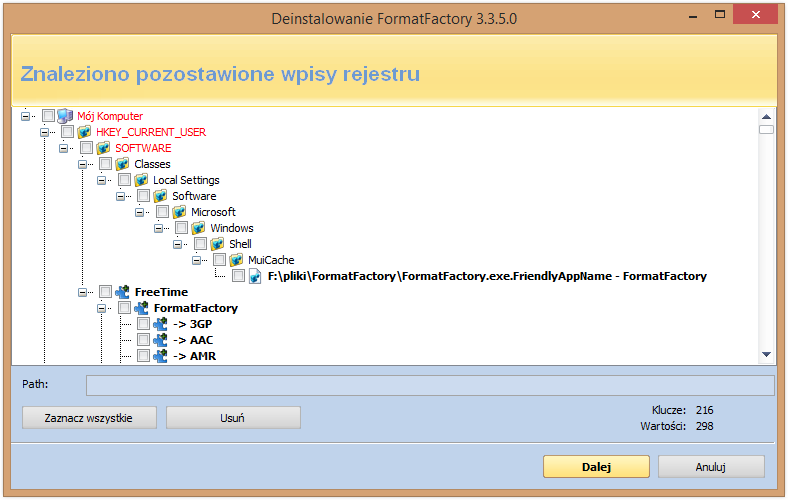Viewport: 788px width, 500px height.
Task: Click the Local Settings key icon
Action: (x=141, y=180)
